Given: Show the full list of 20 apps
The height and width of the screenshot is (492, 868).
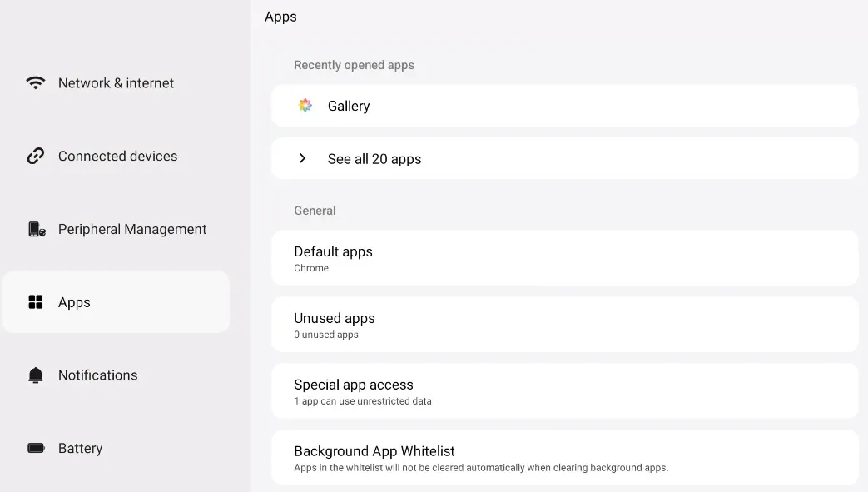Looking at the screenshot, I should (x=374, y=159).
